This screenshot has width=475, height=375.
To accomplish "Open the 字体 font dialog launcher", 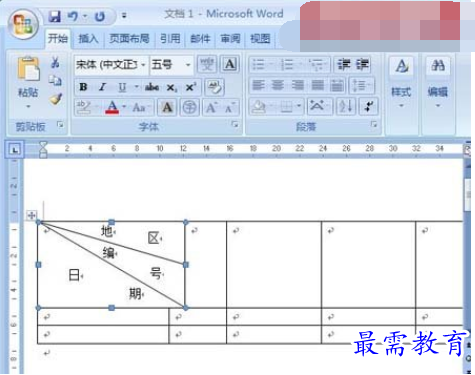I will 235,125.
